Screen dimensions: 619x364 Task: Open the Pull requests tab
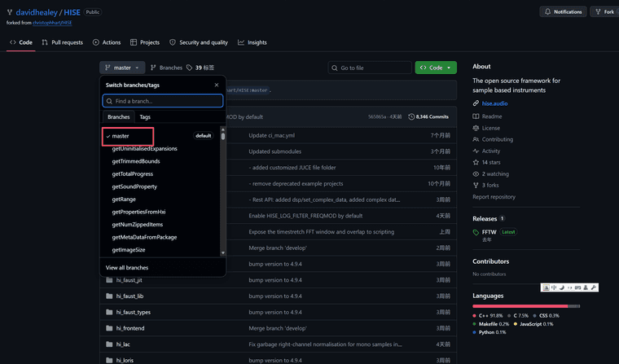[63, 42]
